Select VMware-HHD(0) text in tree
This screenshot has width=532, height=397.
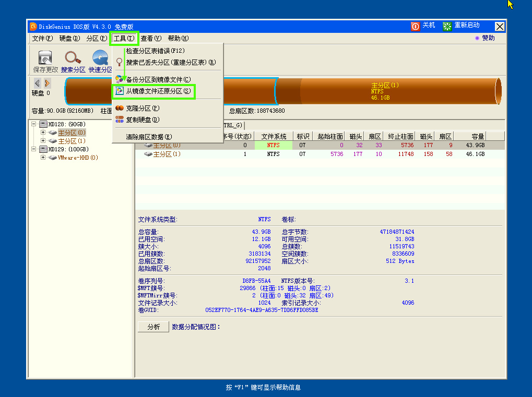pos(78,158)
